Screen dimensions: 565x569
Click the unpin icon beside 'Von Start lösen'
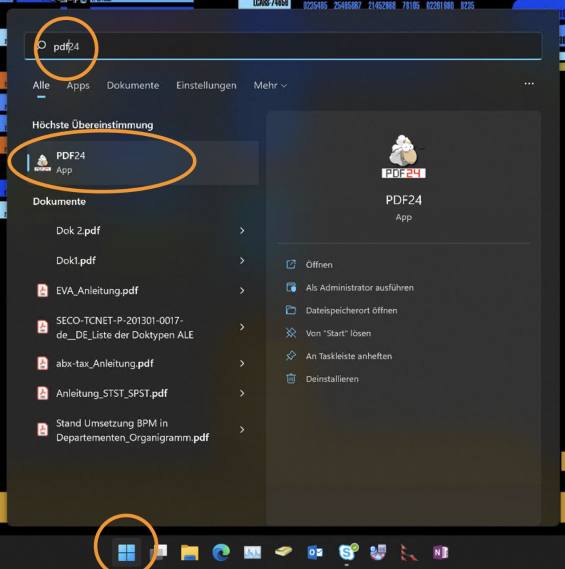pyautogui.click(x=291, y=333)
